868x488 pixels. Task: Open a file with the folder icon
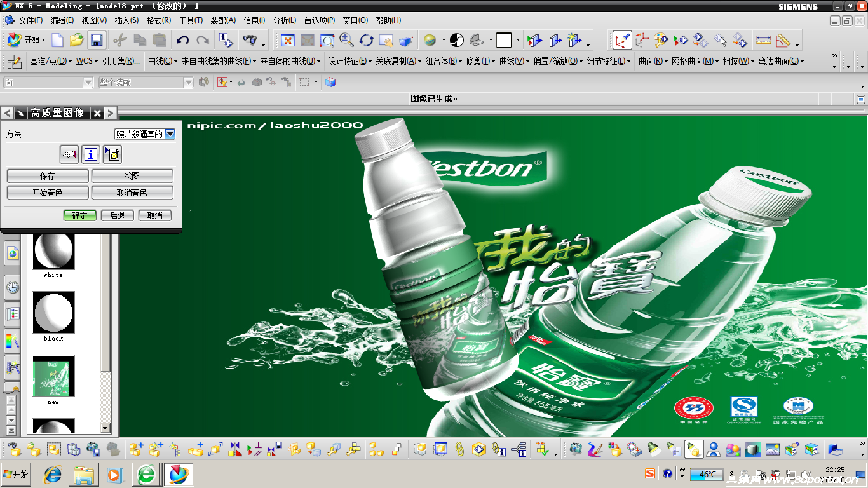tap(77, 40)
